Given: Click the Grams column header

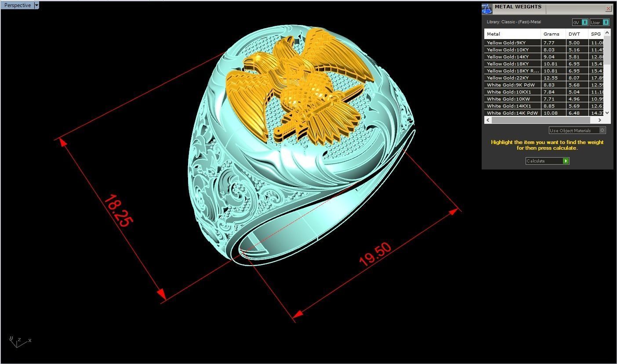Looking at the screenshot, I should (x=553, y=34).
